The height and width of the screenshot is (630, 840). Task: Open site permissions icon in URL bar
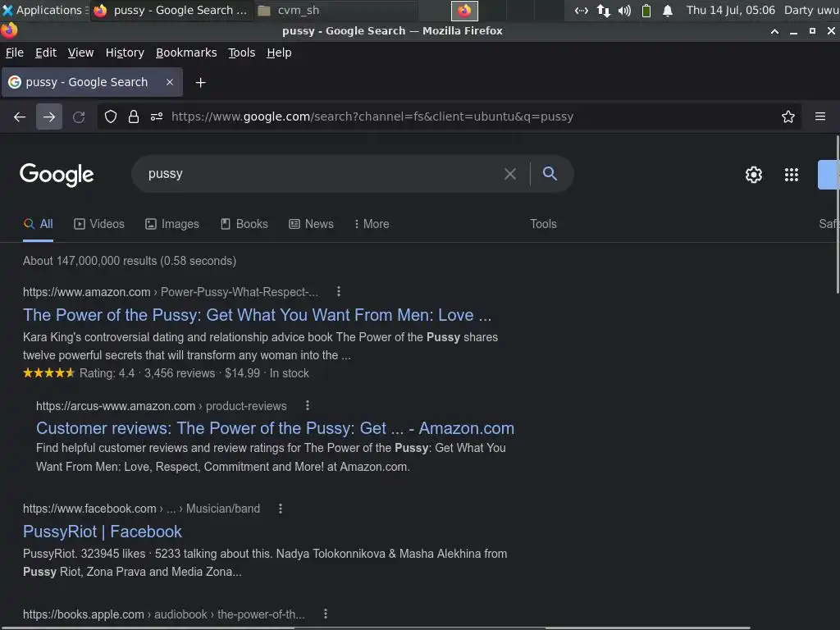(x=157, y=116)
